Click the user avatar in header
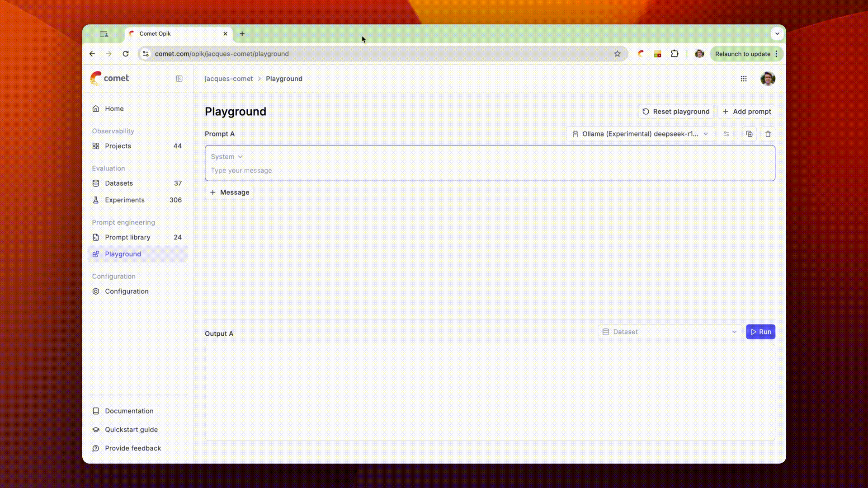 [x=768, y=79]
